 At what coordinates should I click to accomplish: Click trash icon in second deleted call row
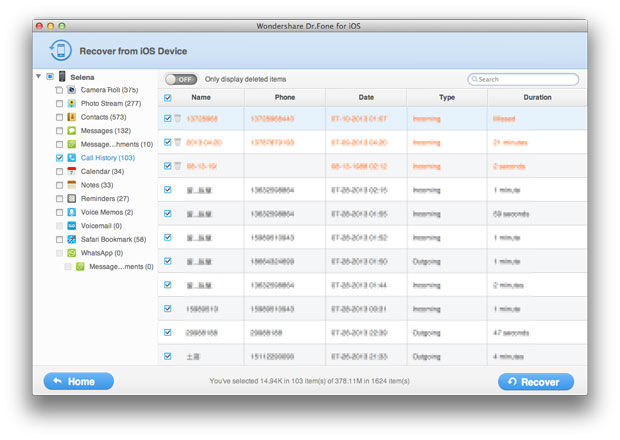[178, 142]
